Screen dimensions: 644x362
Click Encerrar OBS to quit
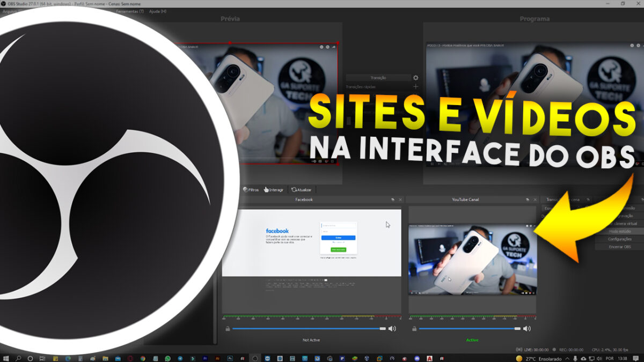coord(620,247)
